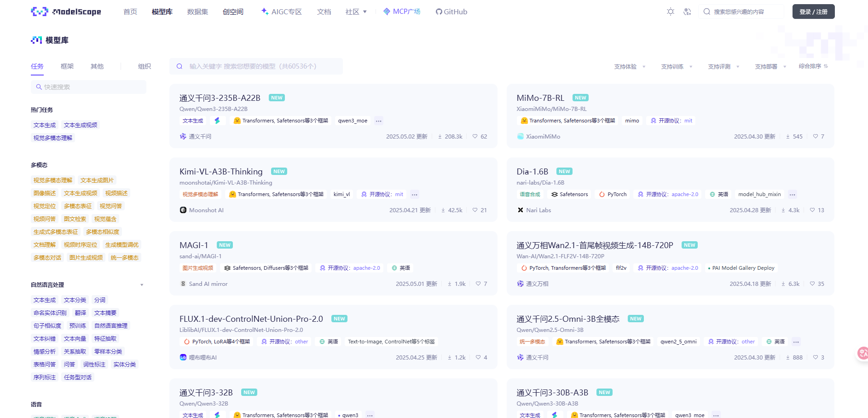
Task: Click the 图片生成视频 tag on MAGI-1 card
Action: (198, 268)
